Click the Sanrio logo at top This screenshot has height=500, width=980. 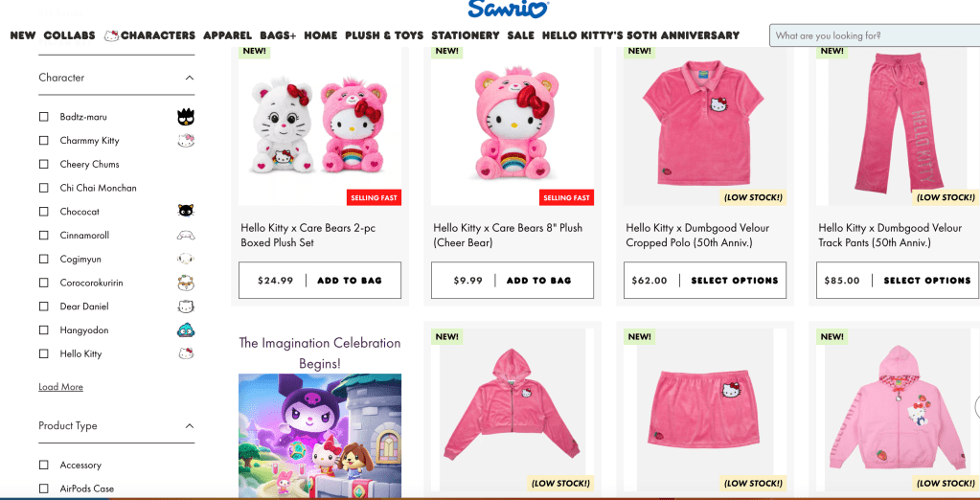[x=508, y=10]
